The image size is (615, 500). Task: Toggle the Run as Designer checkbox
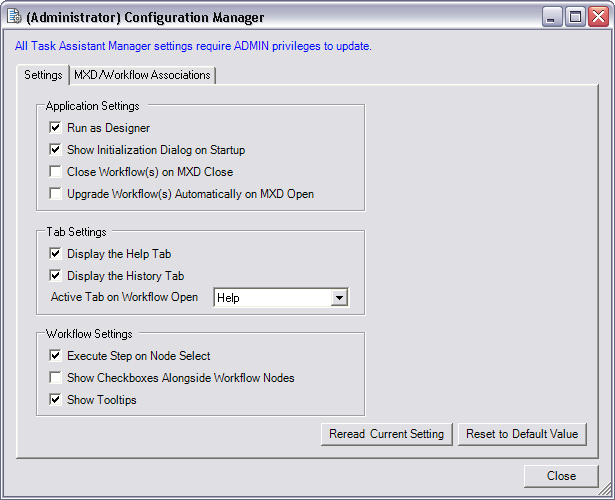[x=55, y=128]
